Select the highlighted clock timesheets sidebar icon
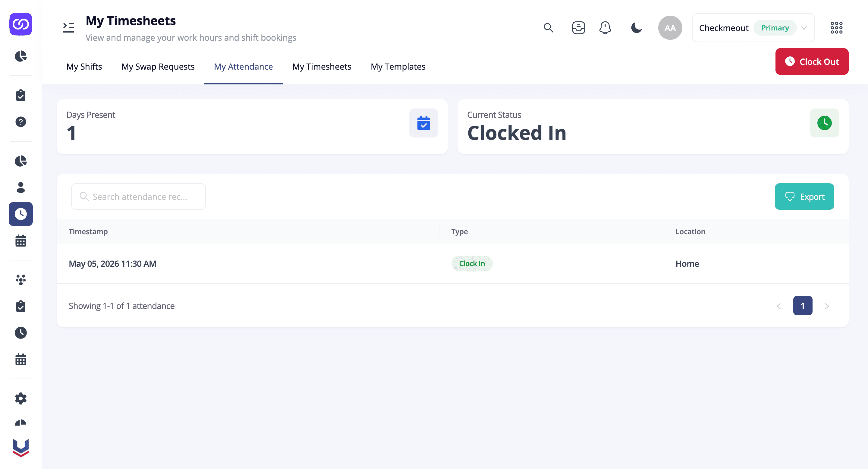 pyautogui.click(x=21, y=214)
